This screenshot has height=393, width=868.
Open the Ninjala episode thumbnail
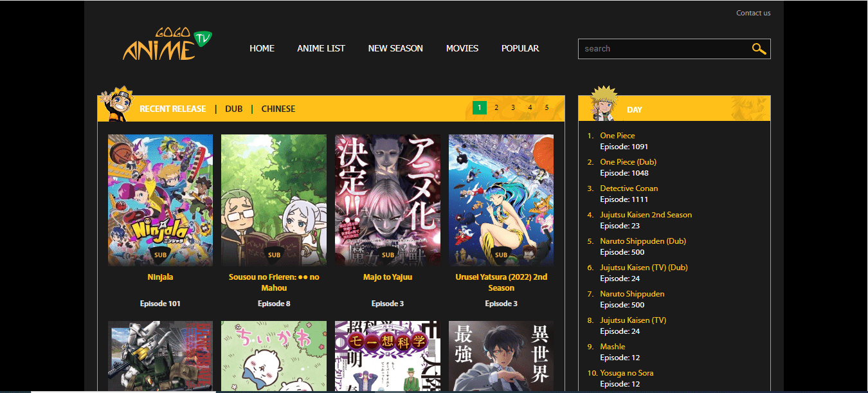[160, 199]
